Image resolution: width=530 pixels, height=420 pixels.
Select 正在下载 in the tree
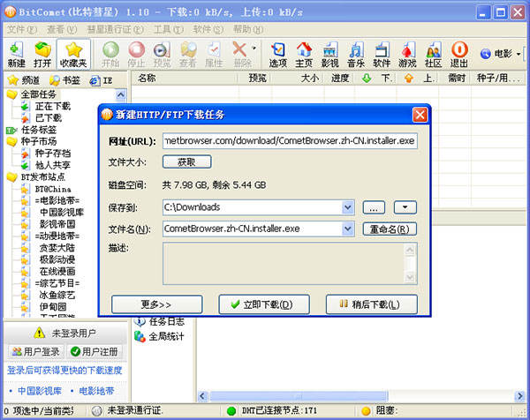click(53, 107)
